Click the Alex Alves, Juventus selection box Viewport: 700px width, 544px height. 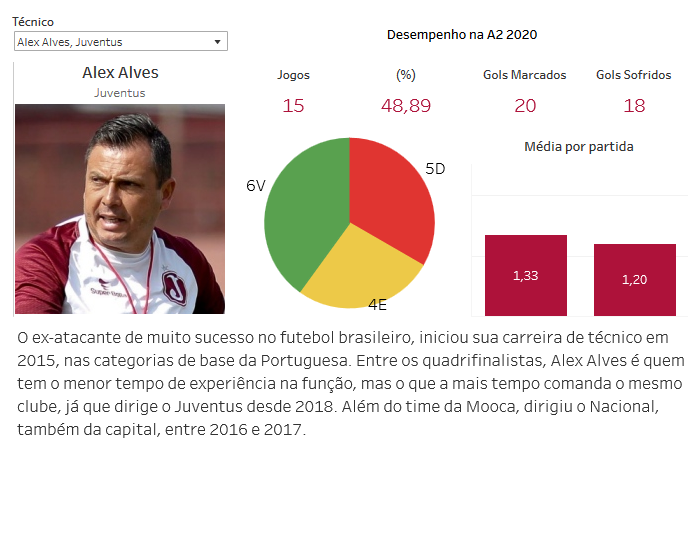(x=110, y=42)
